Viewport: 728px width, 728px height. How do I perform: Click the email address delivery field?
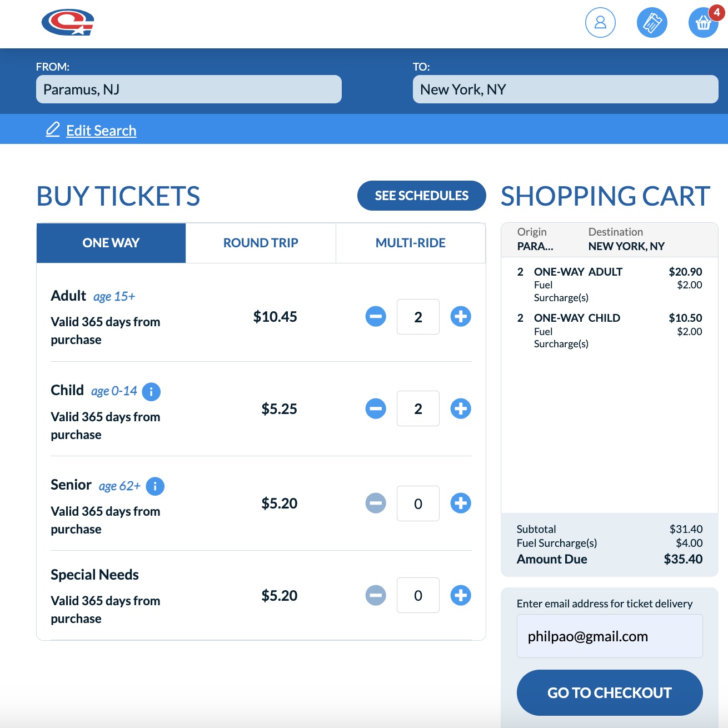pyautogui.click(x=610, y=636)
